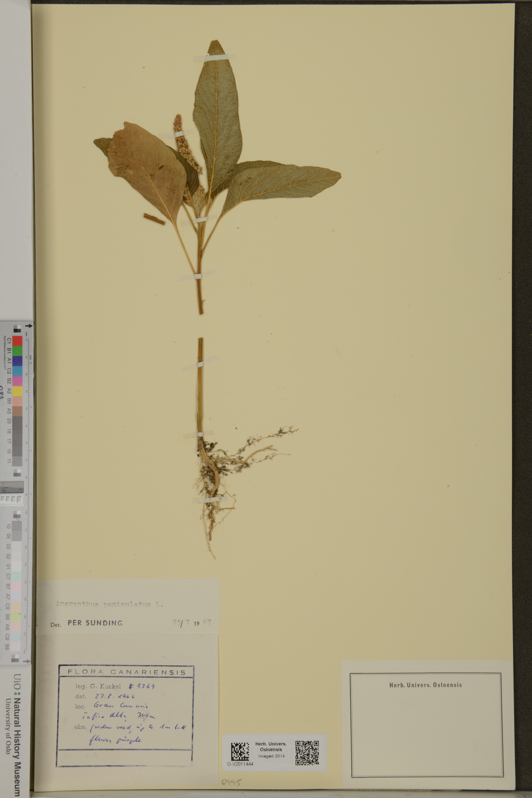
Task: Click the O-V2011444 catalog number
Action: [240, 764]
